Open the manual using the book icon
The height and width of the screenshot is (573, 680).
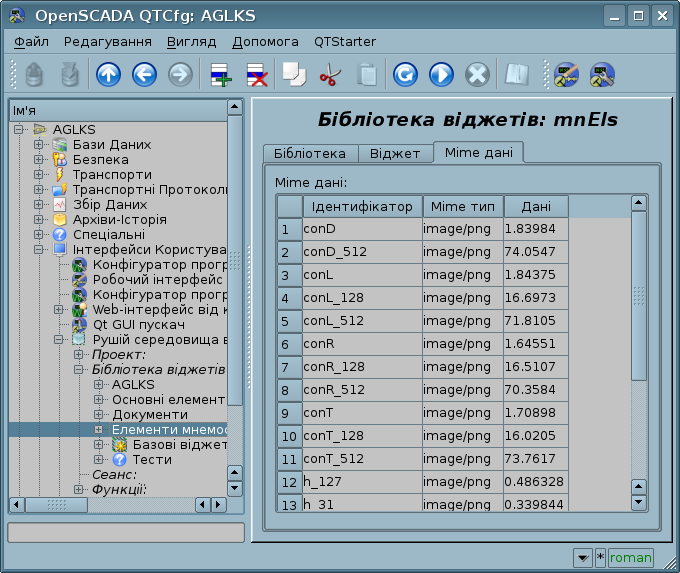pos(517,75)
